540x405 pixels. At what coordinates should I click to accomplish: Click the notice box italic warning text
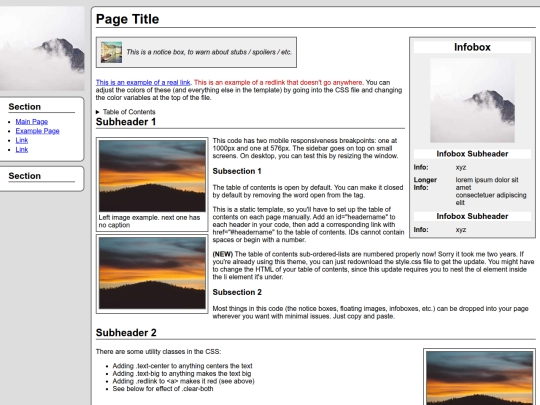pyautogui.click(x=209, y=52)
